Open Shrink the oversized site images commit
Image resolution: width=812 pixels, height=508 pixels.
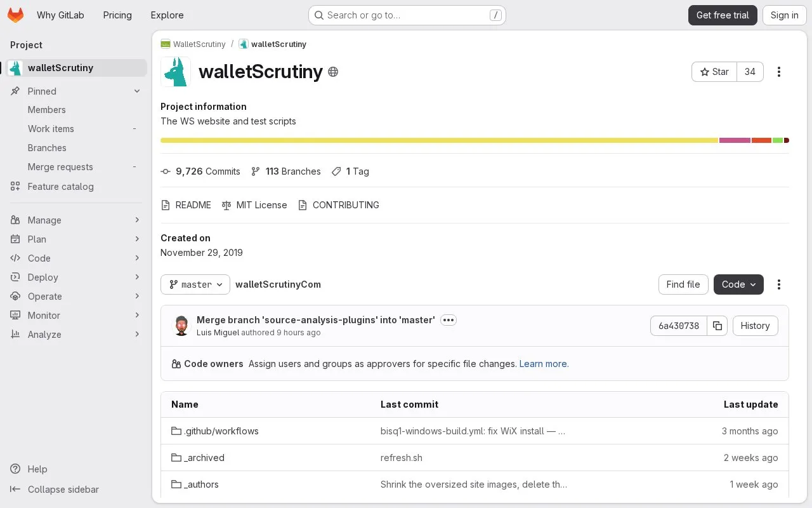[x=474, y=485]
